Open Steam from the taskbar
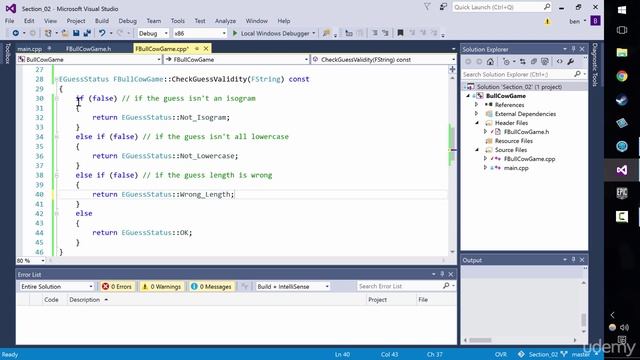Viewport: 640px width, 360px height. coord(622,100)
